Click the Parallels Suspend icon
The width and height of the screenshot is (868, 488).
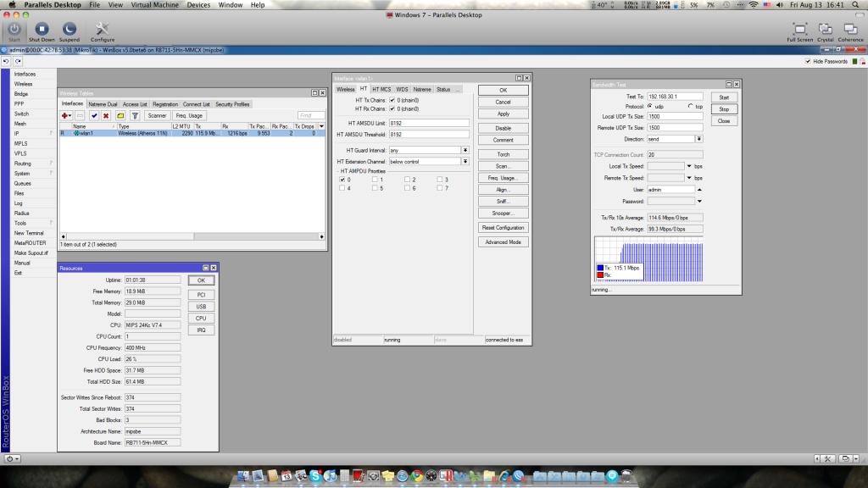70,30
